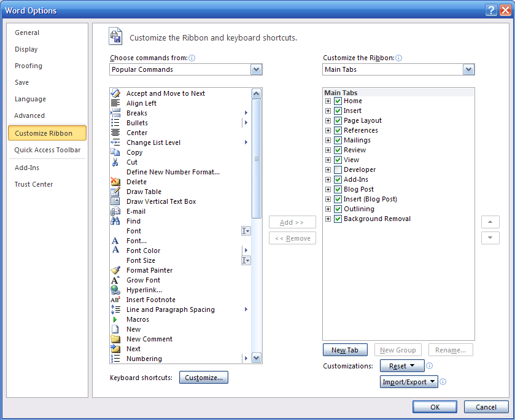Uncheck the Review tab checkbox

click(338, 150)
